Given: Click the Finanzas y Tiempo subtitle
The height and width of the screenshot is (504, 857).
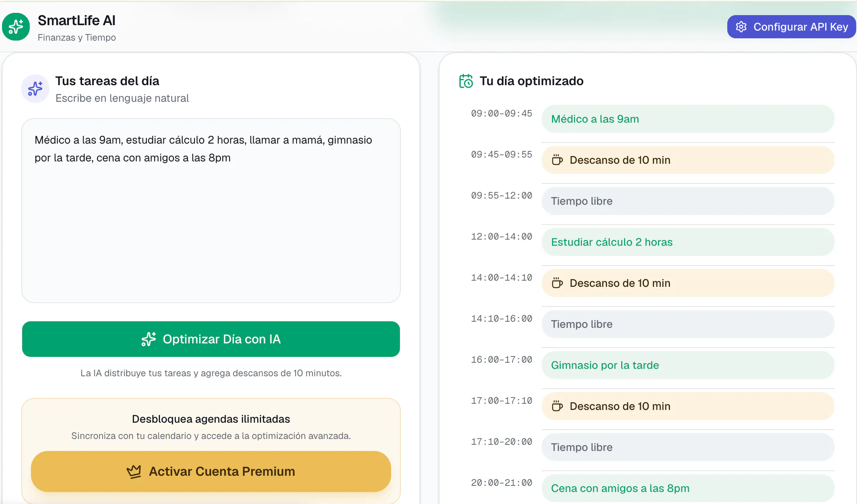Looking at the screenshot, I should (77, 38).
